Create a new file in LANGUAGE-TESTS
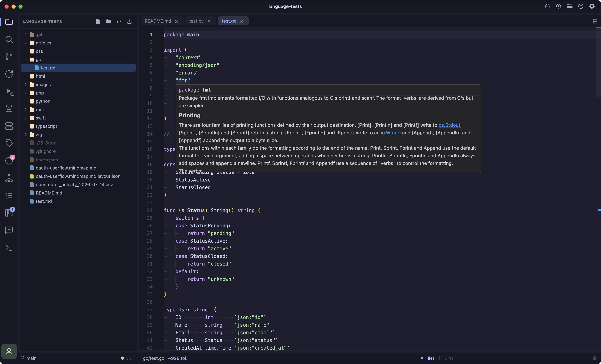This screenshot has width=601, height=364. pos(98,21)
